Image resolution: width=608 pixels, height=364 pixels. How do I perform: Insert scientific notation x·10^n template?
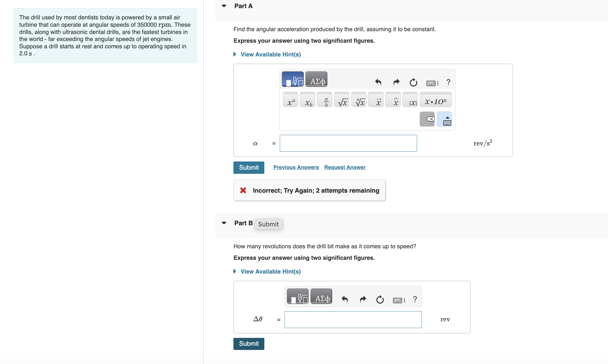[x=436, y=100]
